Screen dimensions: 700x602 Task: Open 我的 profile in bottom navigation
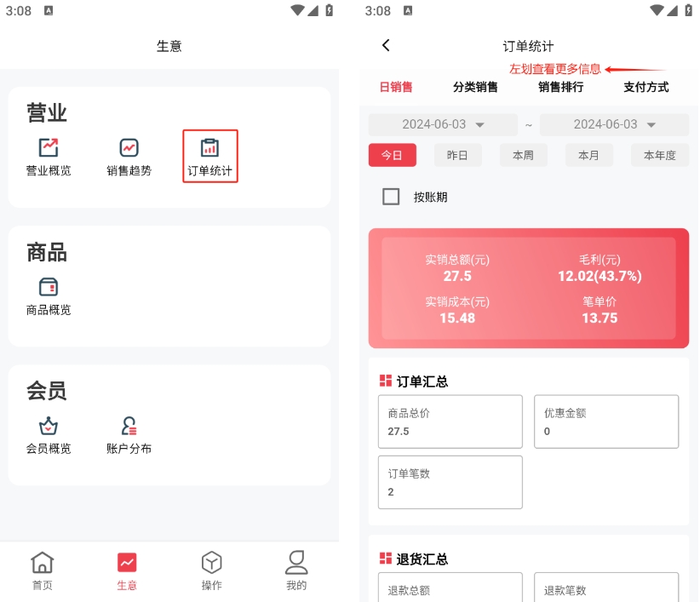(295, 570)
